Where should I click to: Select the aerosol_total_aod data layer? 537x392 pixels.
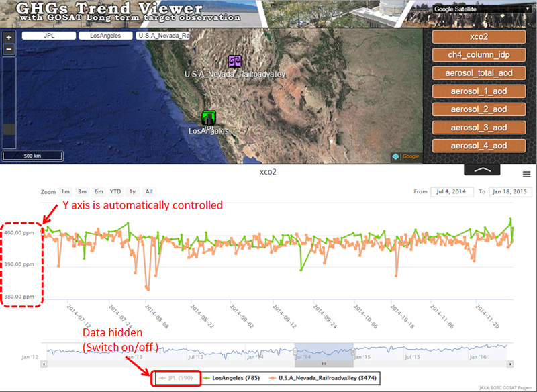[x=479, y=73]
